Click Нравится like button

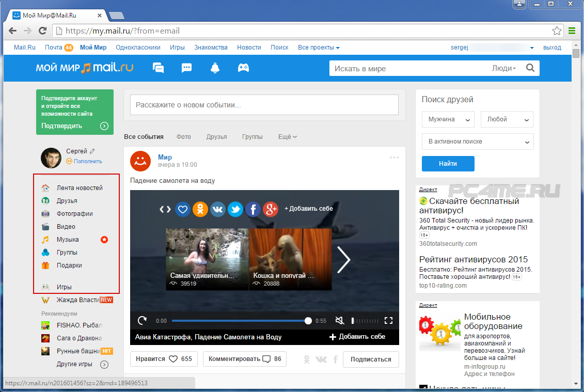tap(164, 359)
